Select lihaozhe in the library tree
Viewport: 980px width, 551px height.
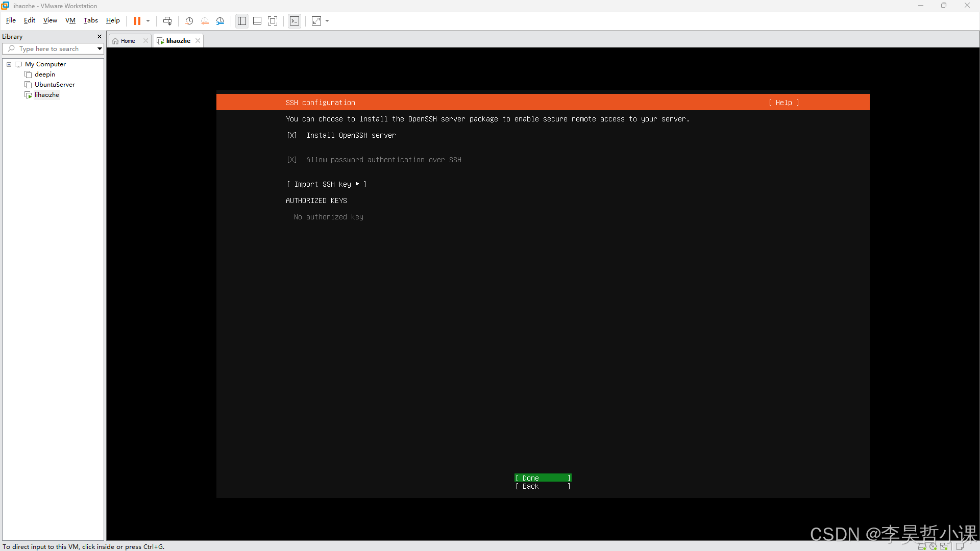pyautogui.click(x=46, y=95)
